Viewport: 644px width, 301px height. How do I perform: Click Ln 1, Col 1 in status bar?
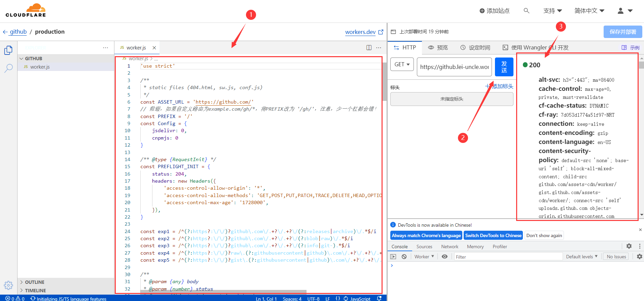(x=266, y=299)
